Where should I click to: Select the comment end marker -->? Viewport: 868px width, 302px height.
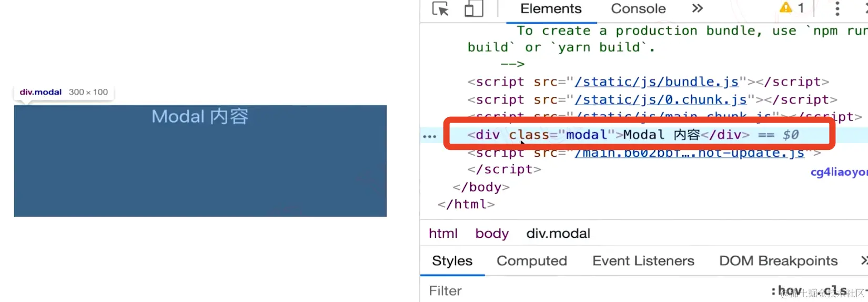[x=512, y=64]
